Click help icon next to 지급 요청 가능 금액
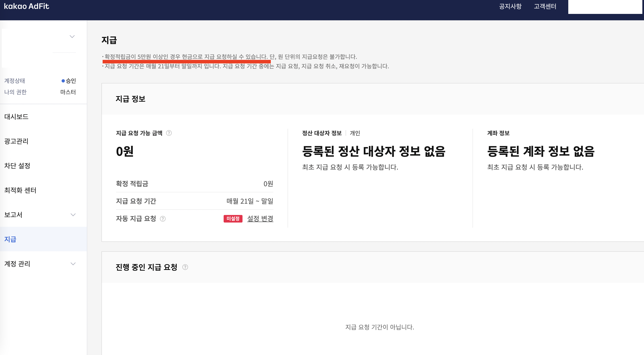This screenshot has width=644, height=355. click(169, 133)
